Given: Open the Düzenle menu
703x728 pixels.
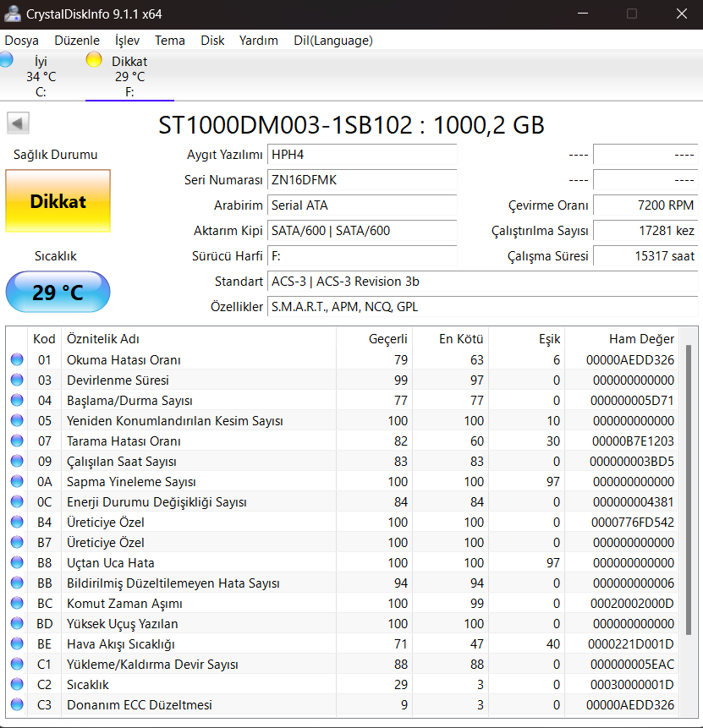Looking at the screenshot, I should pos(77,41).
